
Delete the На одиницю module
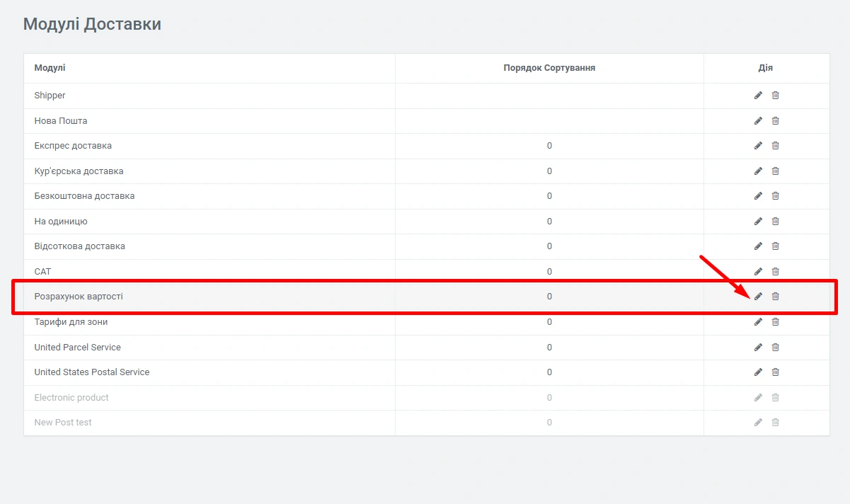[775, 222]
